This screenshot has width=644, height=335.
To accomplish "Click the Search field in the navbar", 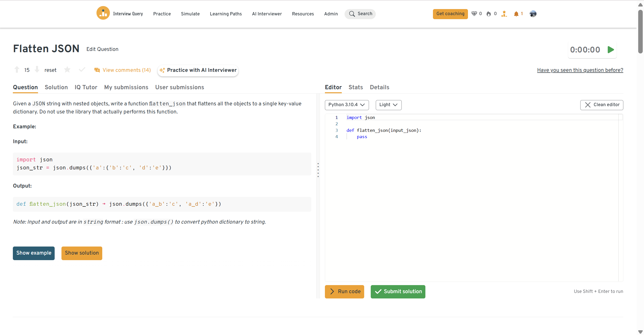I will tap(360, 14).
